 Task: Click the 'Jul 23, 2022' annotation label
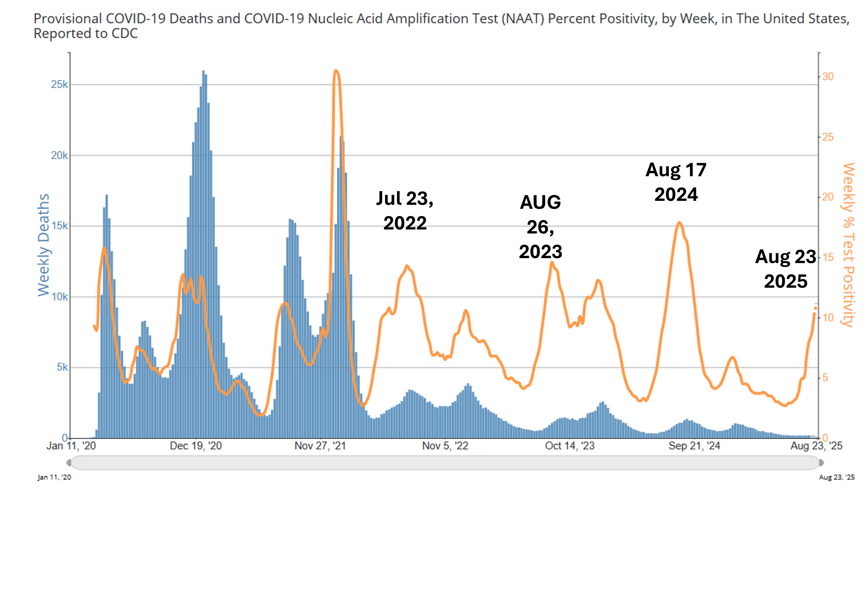[x=405, y=211]
